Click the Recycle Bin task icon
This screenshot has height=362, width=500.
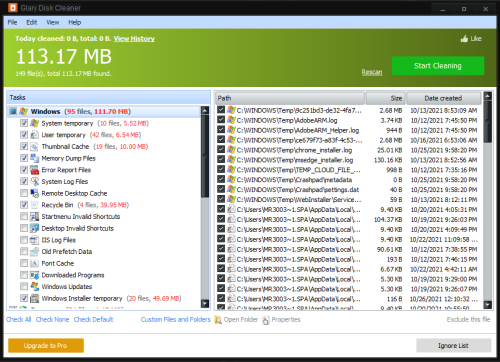click(x=35, y=205)
